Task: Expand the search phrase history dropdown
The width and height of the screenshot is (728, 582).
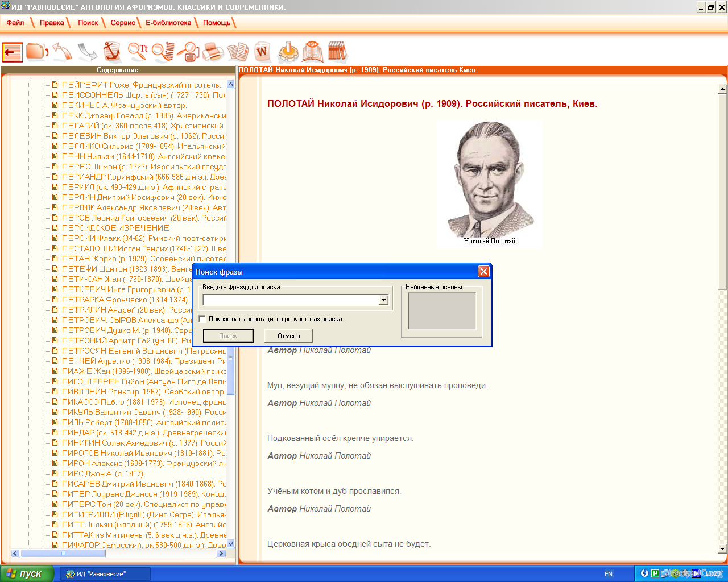Action: pos(383,300)
